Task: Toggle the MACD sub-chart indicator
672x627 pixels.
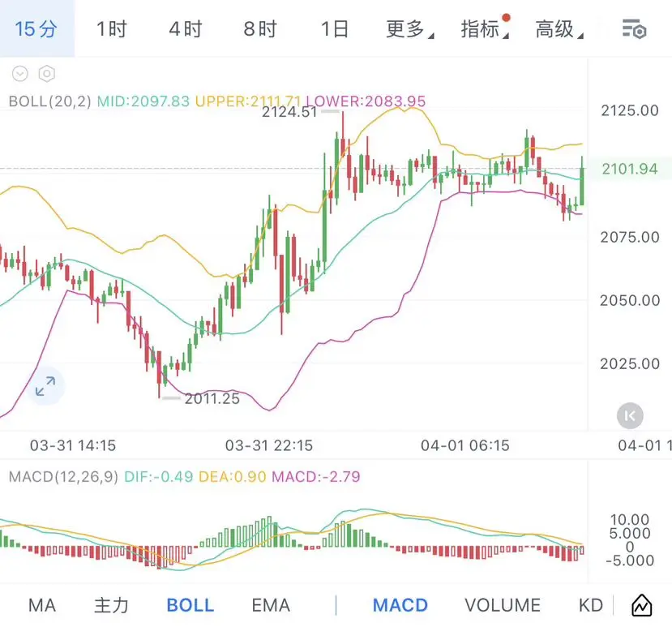Action: tap(400, 605)
